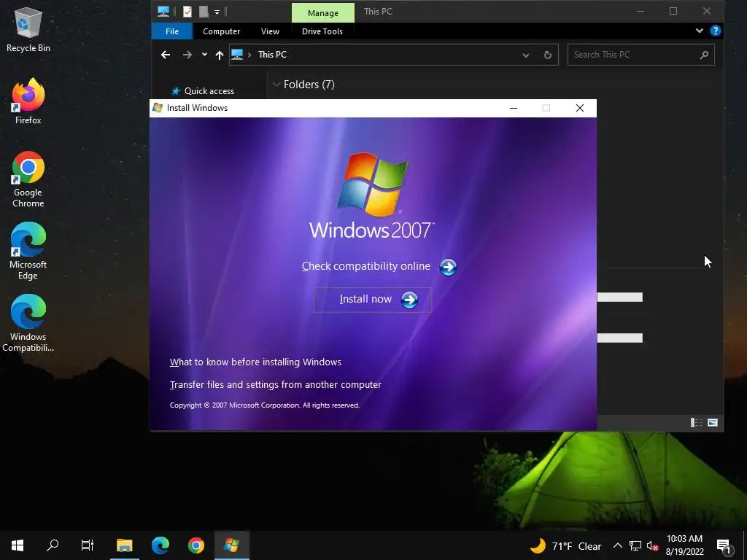The height and width of the screenshot is (560, 747).
Task: Select Install Windows taskbar button
Action: [x=231, y=545]
